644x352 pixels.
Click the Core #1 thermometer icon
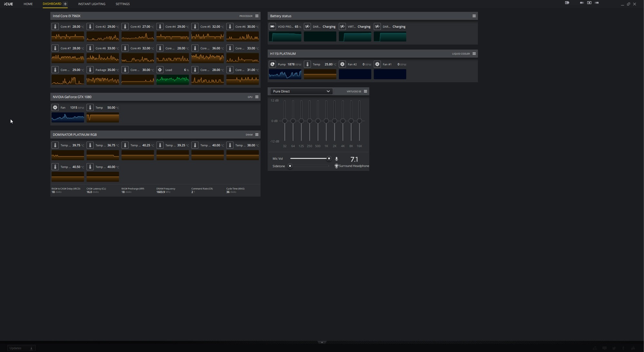tap(55, 26)
